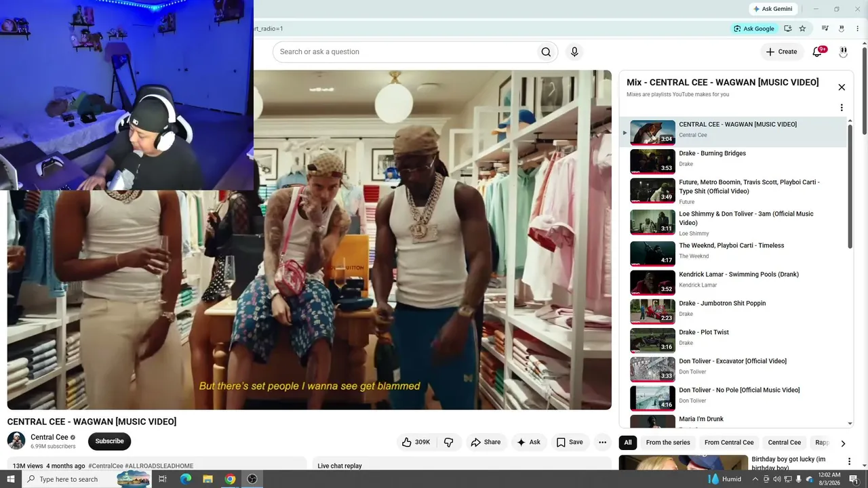Open Task View on the taskbar
Screen dimensions: 868x488
point(163,479)
